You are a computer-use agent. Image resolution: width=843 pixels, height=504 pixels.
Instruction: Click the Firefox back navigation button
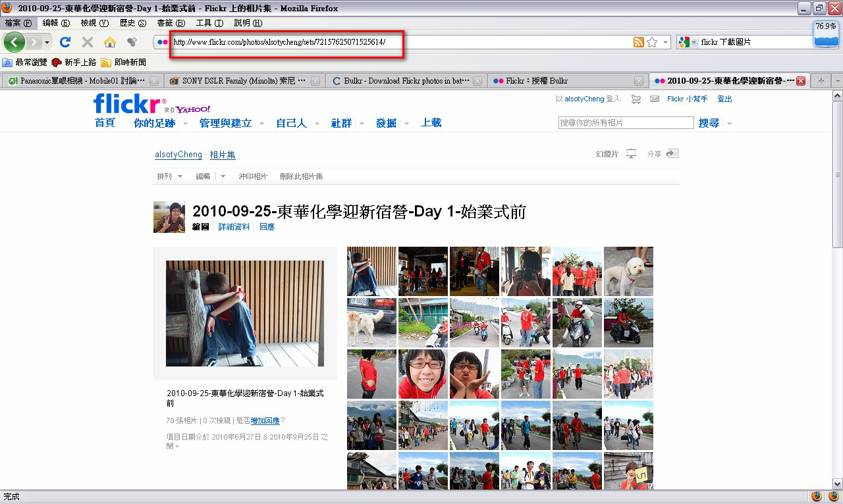pyautogui.click(x=14, y=42)
